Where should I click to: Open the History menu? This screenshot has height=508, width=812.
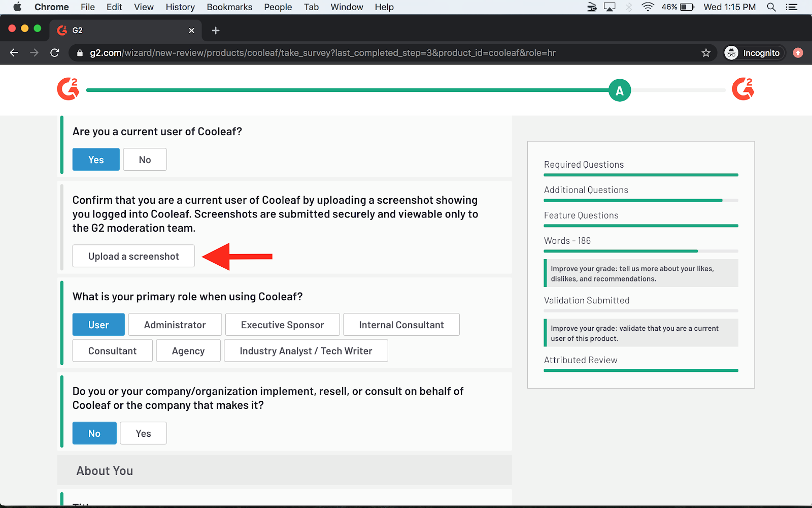[x=180, y=7]
